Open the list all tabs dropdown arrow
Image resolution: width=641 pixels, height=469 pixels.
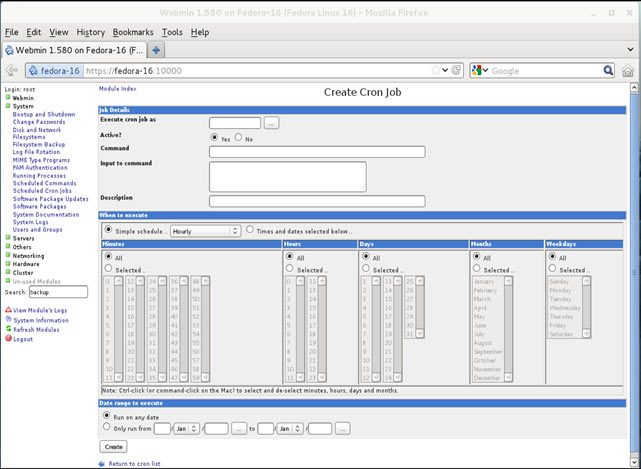point(630,50)
